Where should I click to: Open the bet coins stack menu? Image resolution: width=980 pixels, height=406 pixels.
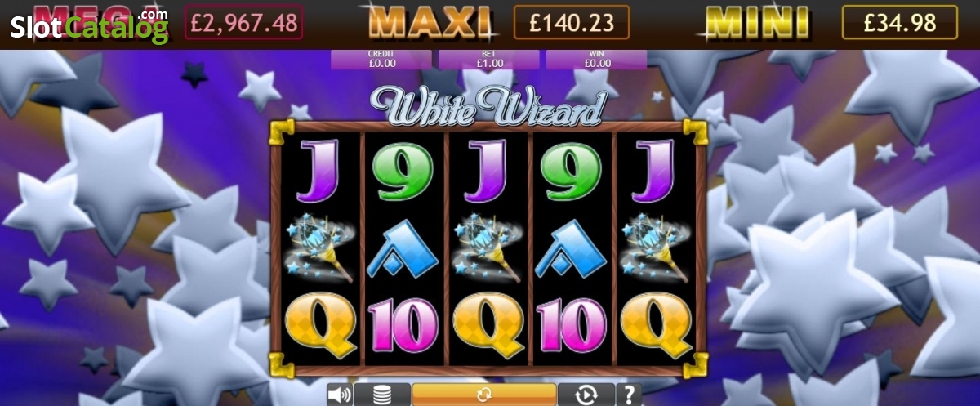381,395
